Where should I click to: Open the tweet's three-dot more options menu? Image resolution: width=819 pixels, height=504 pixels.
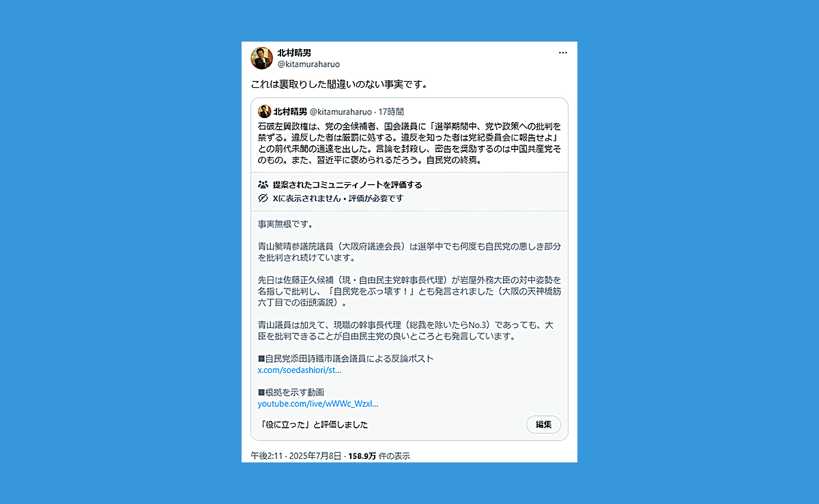(562, 53)
